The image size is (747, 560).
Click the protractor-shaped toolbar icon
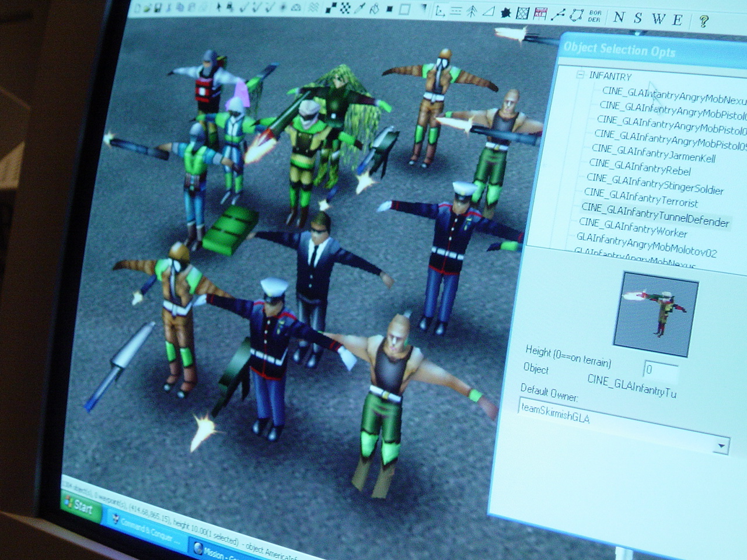[x=296, y=8]
